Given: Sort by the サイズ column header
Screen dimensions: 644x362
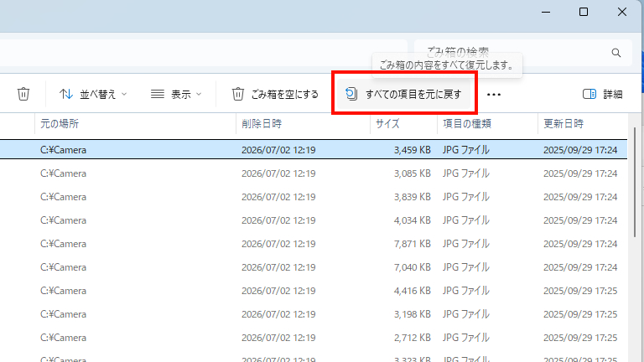Looking at the screenshot, I should pyautogui.click(x=403, y=123).
